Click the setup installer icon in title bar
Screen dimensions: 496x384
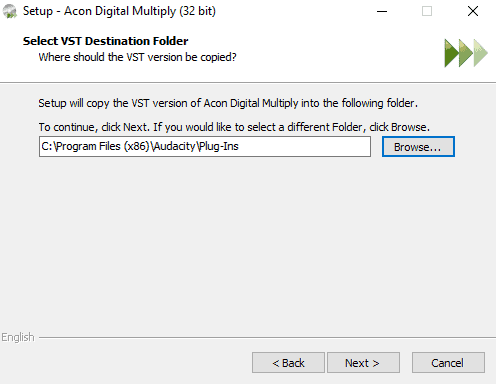(10, 11)
